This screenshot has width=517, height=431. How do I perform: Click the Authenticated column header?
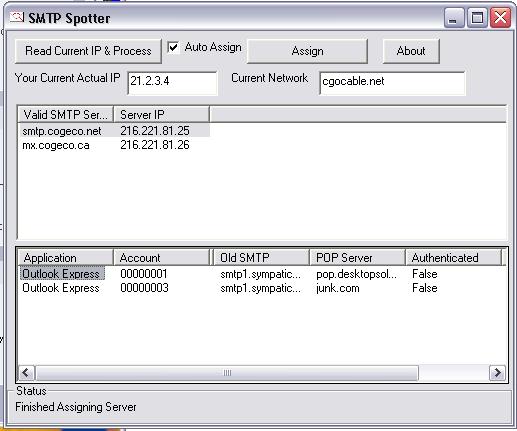pos(454,258)
